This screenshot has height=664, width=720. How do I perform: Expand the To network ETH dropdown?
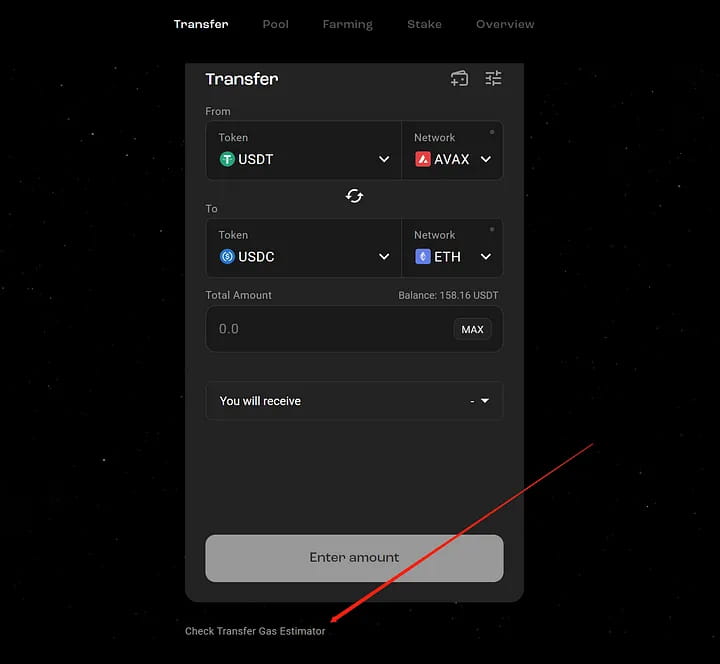point(452,248)
